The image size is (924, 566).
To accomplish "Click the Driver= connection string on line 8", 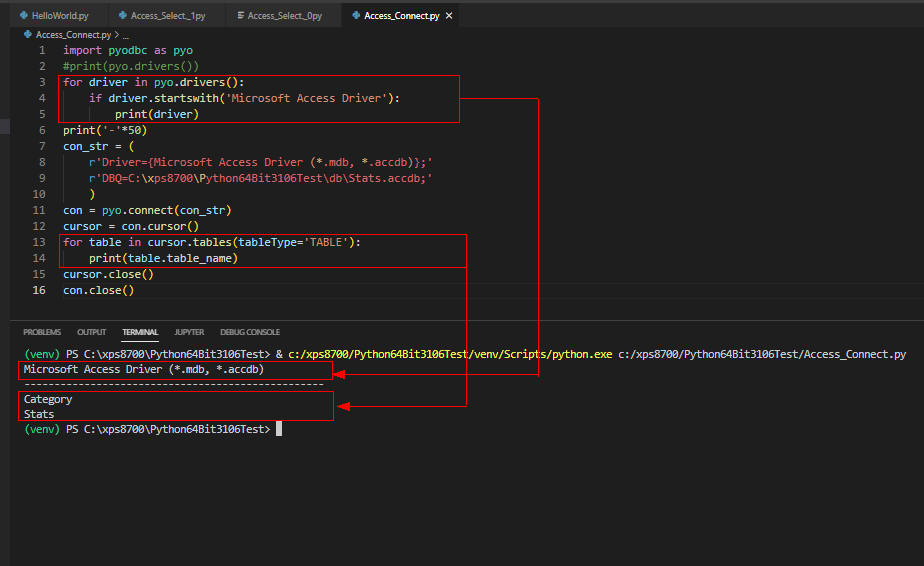I will [260, 162].
